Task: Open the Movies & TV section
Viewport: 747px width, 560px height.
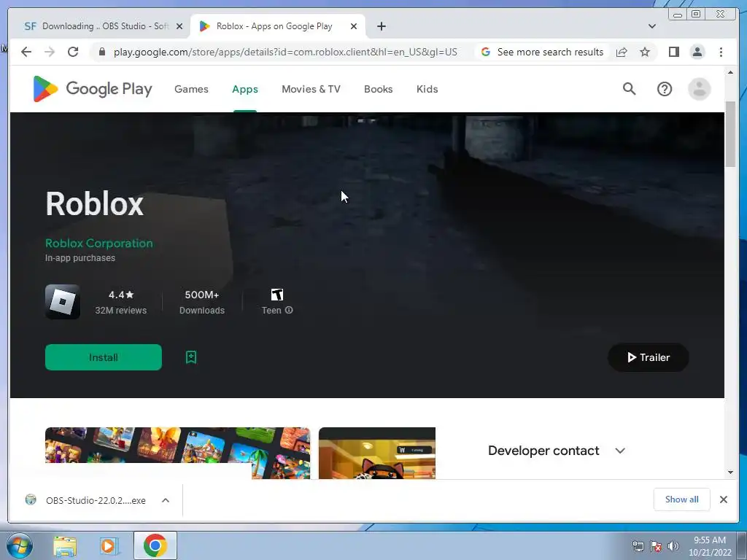Action: pos(311,89)
